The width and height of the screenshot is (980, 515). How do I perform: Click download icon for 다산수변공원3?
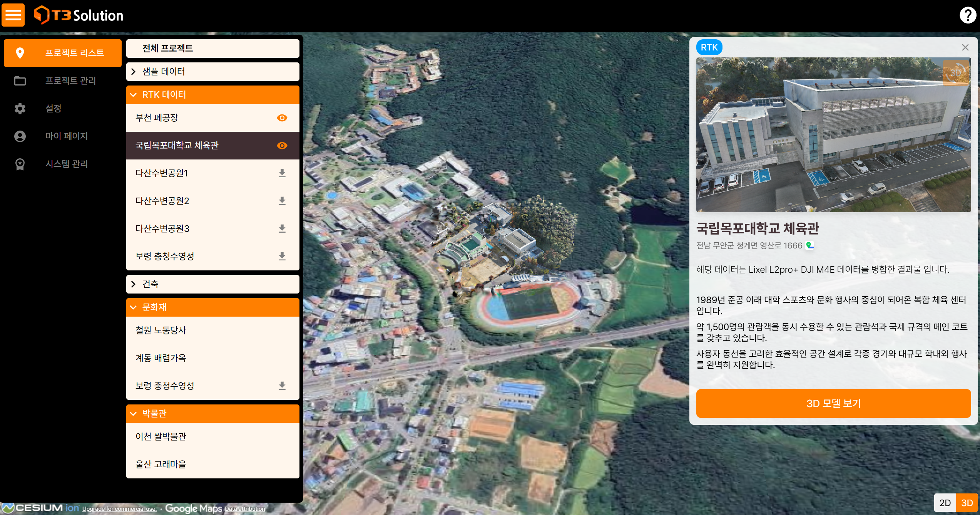[x=282, y=229]
